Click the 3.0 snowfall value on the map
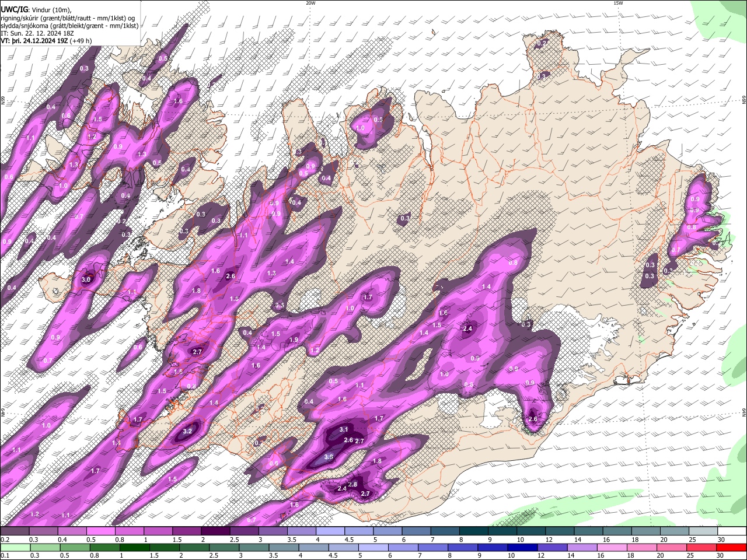The height and width of the screenshot is (560, 747). tap(86, 280)
